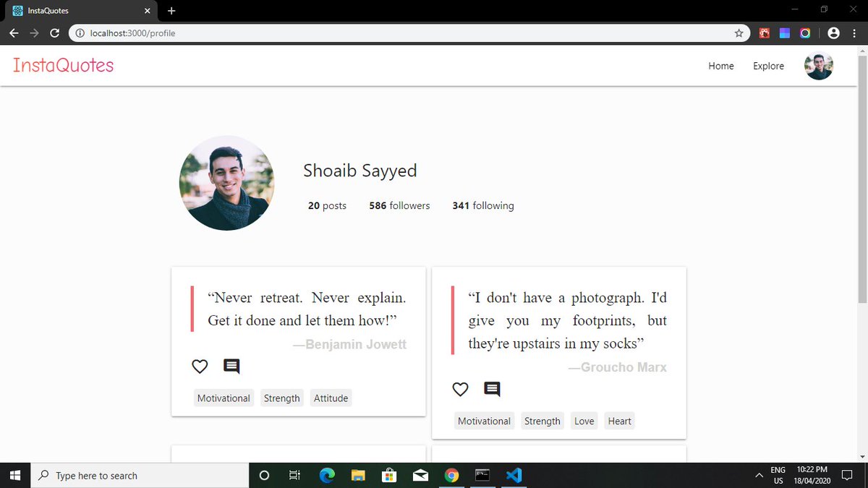Open the terminal window from the taskbar
This screenshot has height=488, width=868.
point(482,476)
